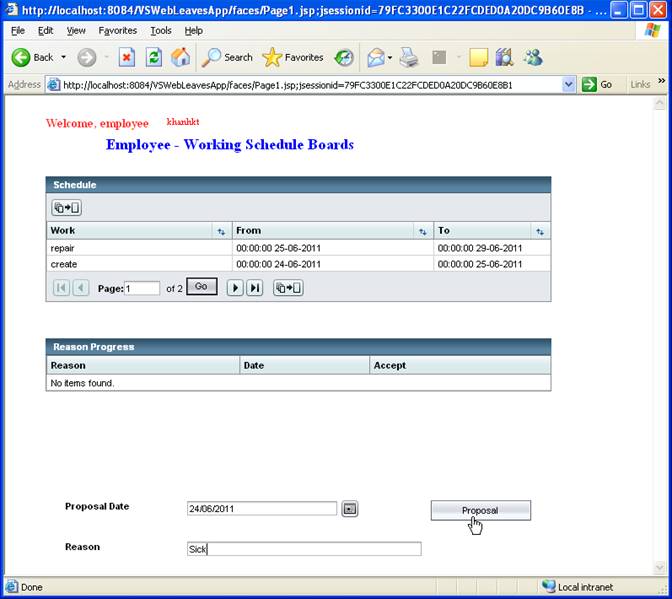Click the scrollbar up arrow
672x599 pixels.
[x=660, y=103]
